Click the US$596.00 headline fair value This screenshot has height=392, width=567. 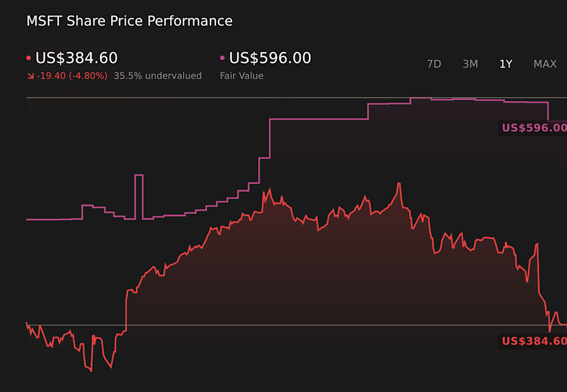[x=270, y=58]
